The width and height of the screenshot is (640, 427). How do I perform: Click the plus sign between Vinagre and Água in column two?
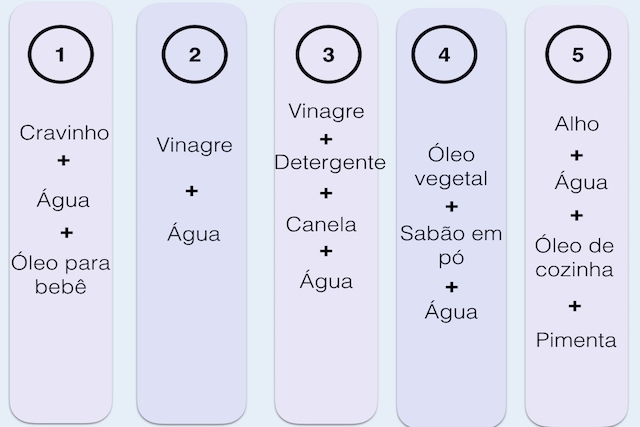[x=191, y=191]
